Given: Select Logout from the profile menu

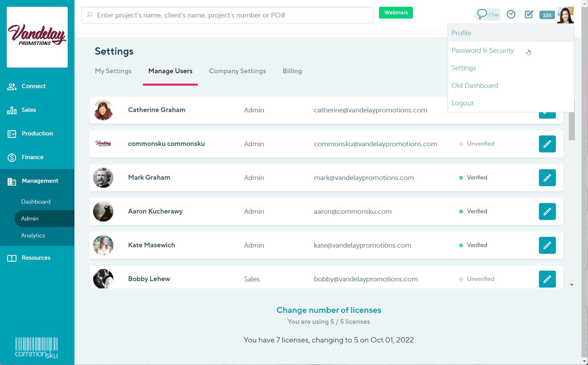Looking at the screenshot, I should tap(462, 103).
